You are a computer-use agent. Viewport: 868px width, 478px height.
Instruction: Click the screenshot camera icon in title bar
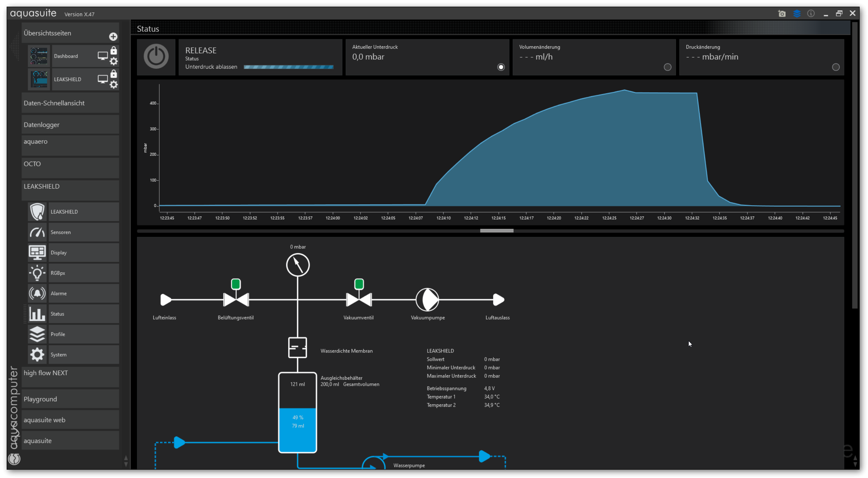782,13
